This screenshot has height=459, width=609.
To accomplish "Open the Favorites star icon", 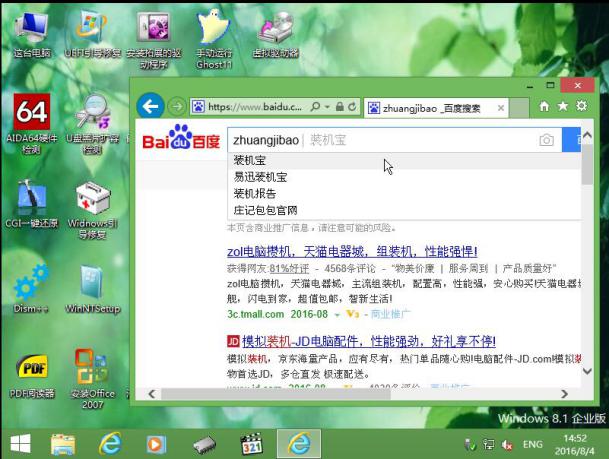I will pyautogui.click(x=563, y=106).
